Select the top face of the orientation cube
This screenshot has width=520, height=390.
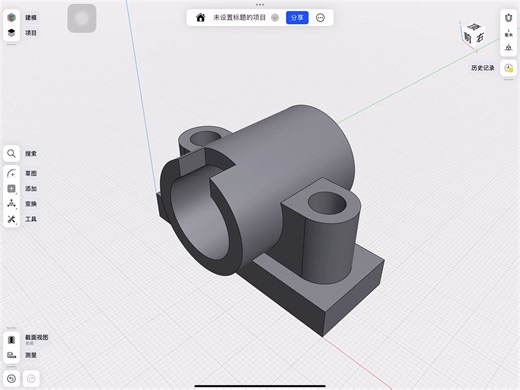coord(474,27)
